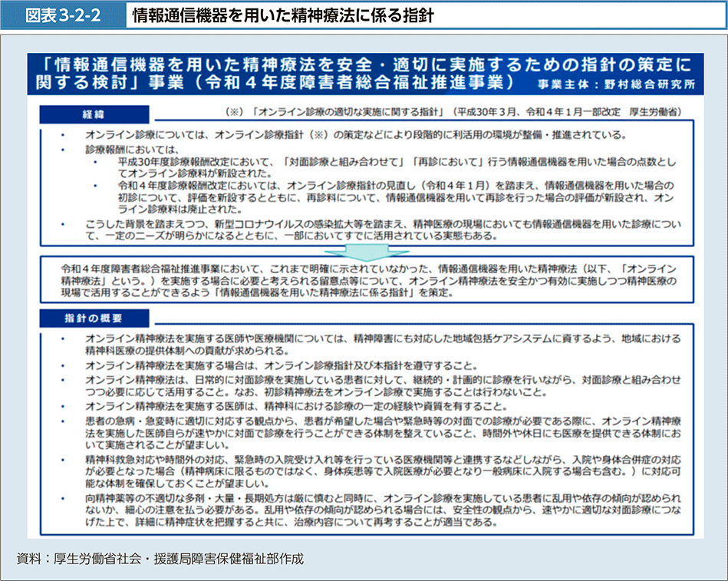
Task: Select the 指針の概要 section header
Action: tap(104, 317)
